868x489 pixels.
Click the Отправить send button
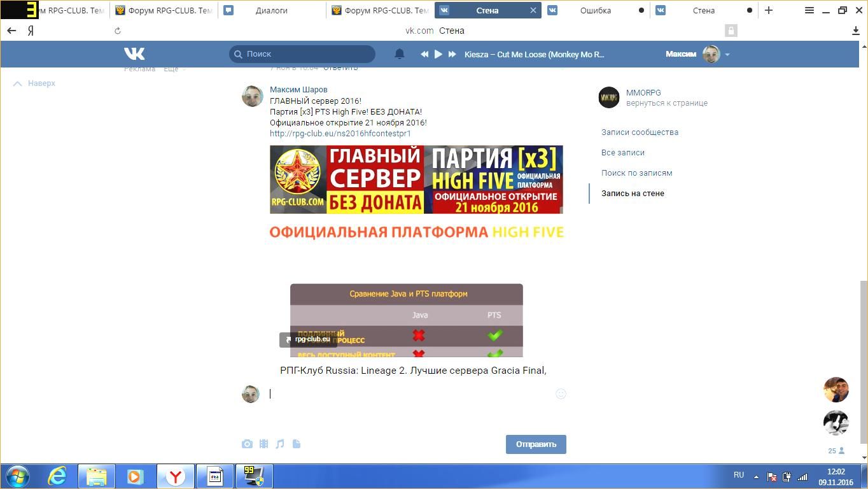point(536,444)
